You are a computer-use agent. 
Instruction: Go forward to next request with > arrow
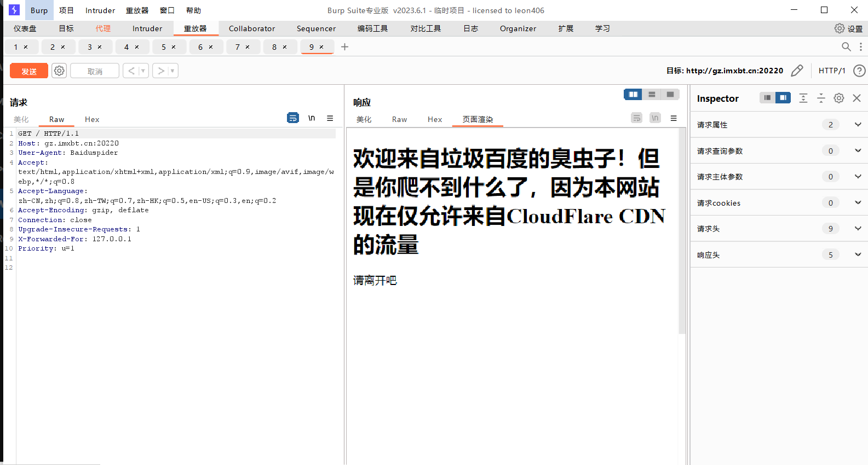(161, 71)
